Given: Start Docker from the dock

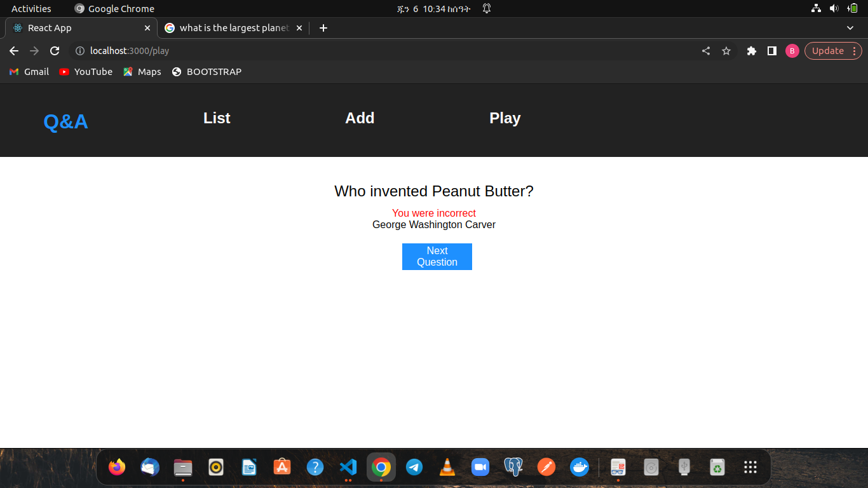Looking at the screenshot, I should tap(580, 467).
